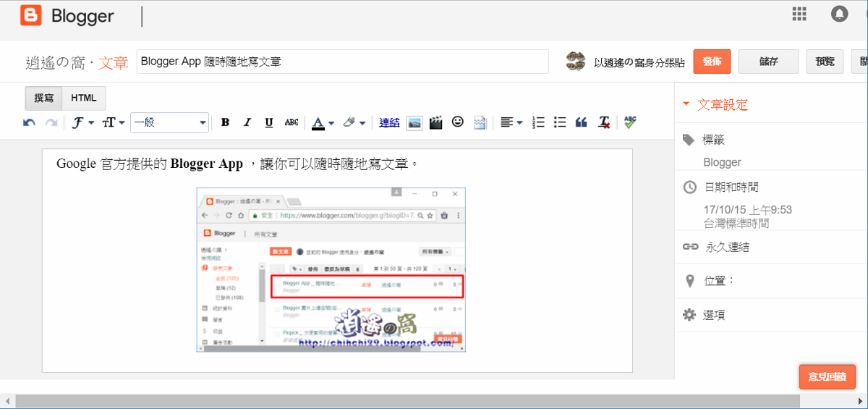
Task: Toggle strikethrough formatting
Action: pos(292,123)
